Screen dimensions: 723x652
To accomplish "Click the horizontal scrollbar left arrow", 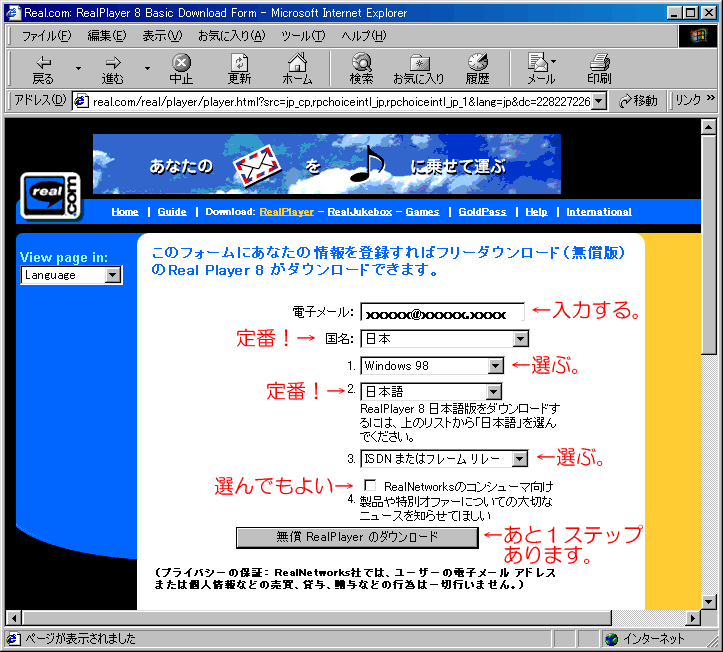I will click(14, 617).
